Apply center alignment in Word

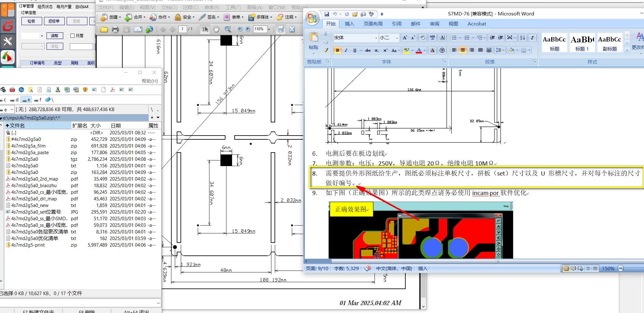[x=463, y=50]
